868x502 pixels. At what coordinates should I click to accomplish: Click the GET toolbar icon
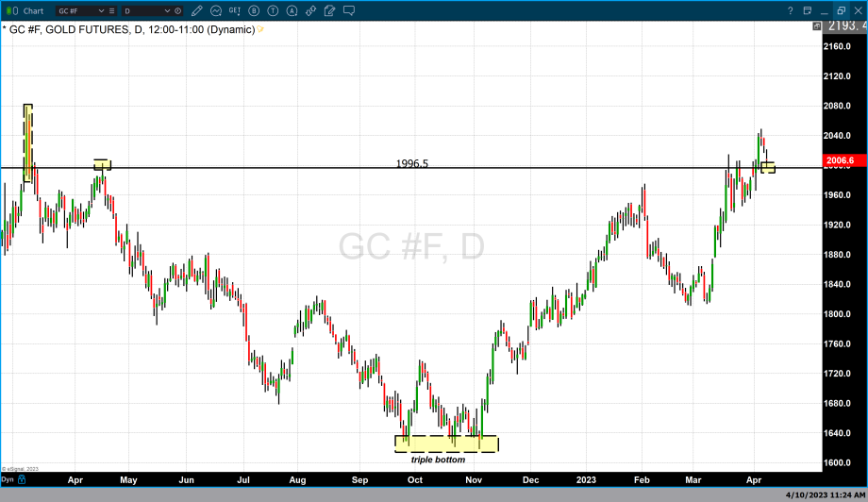point(235,10)
